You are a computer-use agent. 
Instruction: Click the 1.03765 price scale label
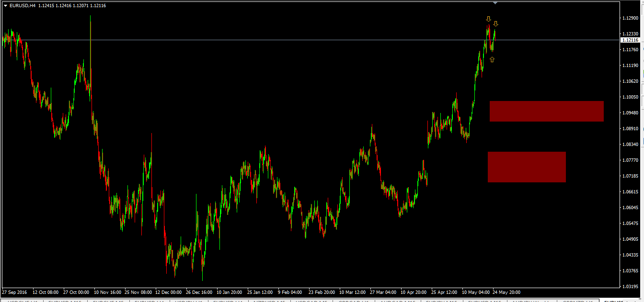coord(630,271)
